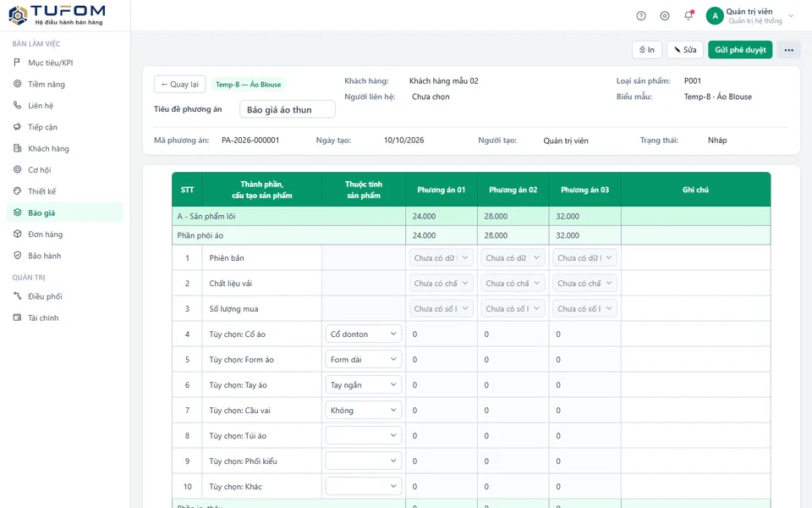Check notifications bell icon
The image size is (812, 508).
click(689, 15)
